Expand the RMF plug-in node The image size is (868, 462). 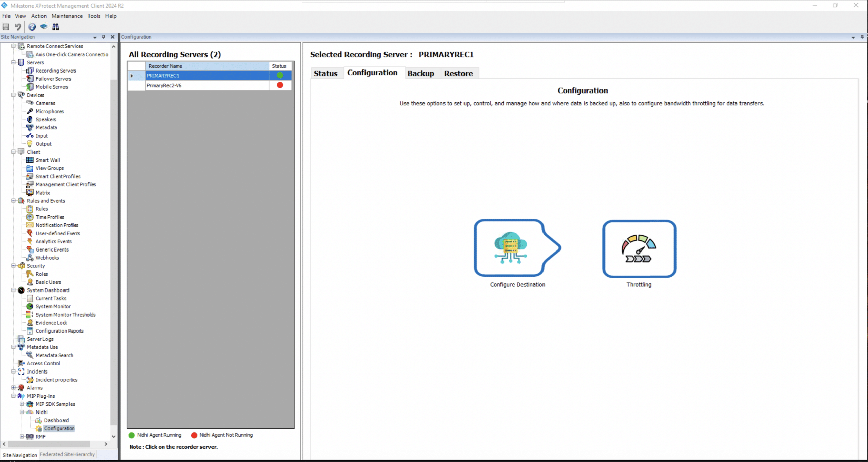[x=21, y=437]
